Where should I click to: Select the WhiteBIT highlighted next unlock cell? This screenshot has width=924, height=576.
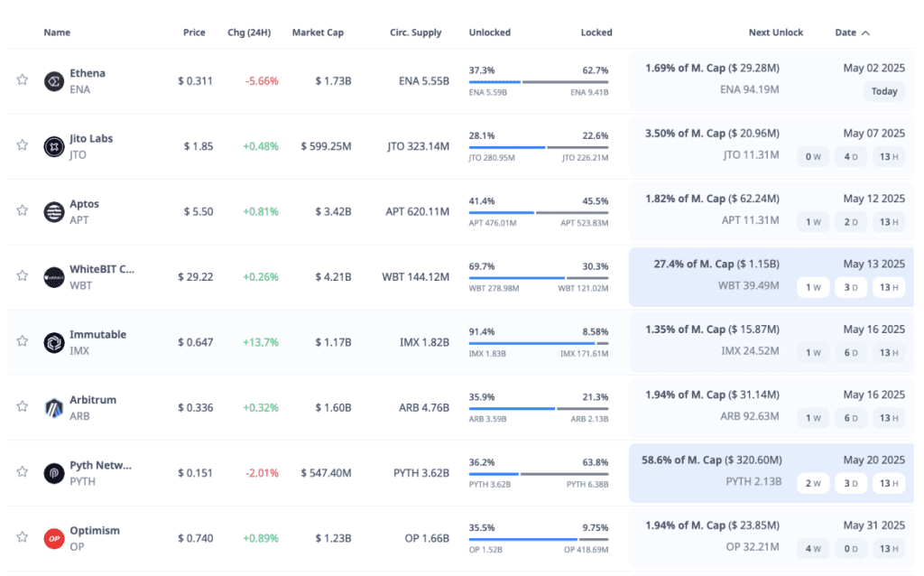(771, 277)
